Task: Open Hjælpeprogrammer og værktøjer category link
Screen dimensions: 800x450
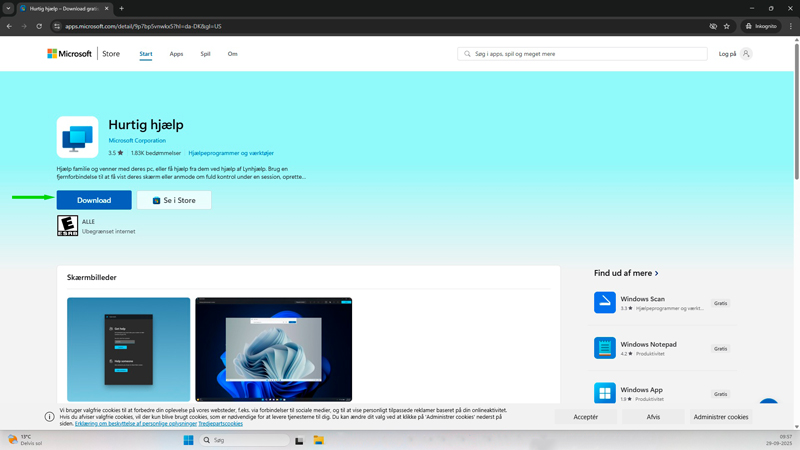Action: (231, 153)
